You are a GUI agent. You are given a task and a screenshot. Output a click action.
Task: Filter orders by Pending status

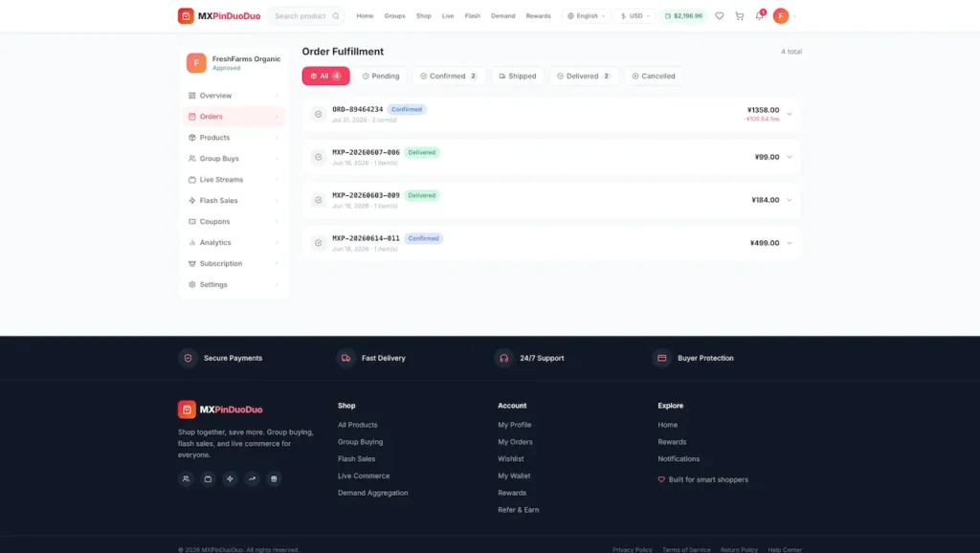tap(381, 76)
